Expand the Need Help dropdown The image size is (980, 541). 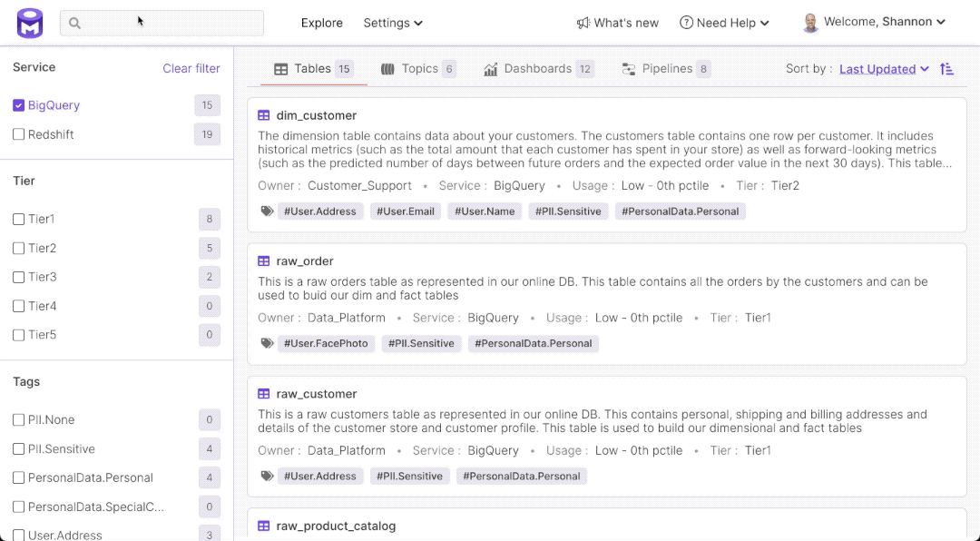tap(724, 23)
